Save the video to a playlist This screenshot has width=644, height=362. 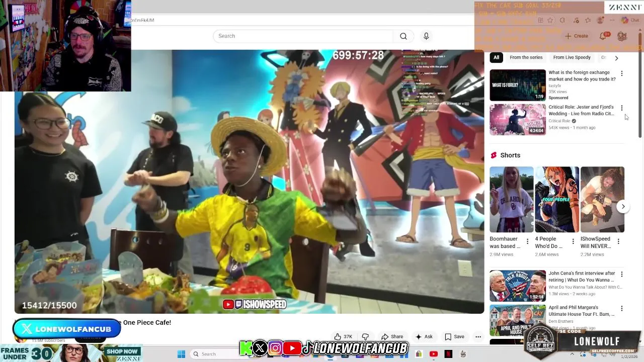(x=454, y=337)
